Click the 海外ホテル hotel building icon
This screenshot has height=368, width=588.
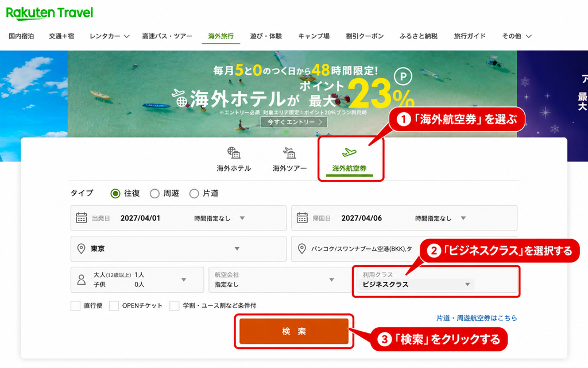[234, 152]
